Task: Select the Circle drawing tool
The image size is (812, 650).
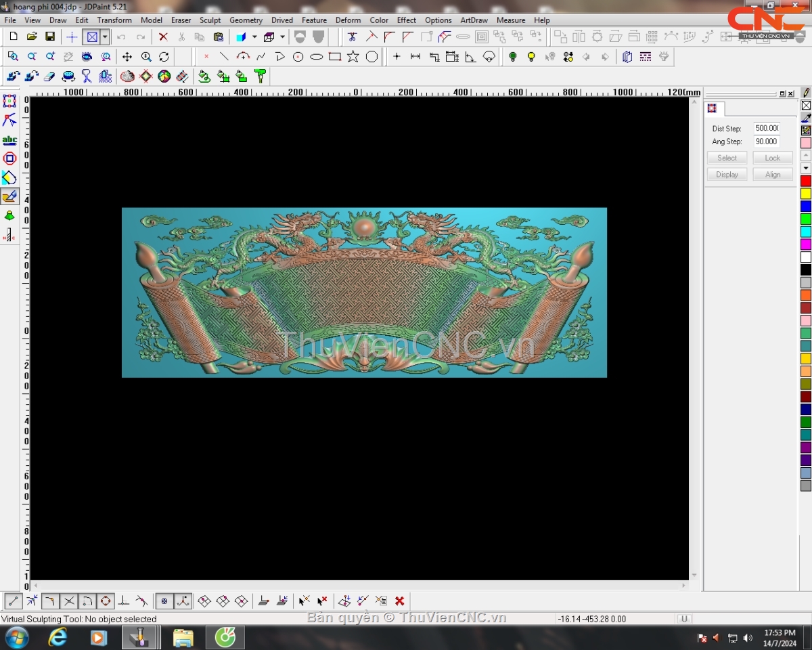Action: [x=298, y=57]
